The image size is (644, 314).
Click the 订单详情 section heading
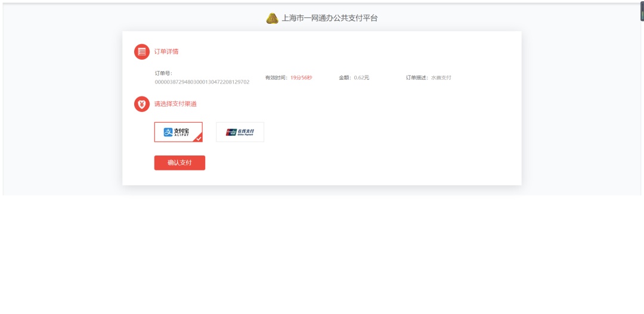pos(166,52)
